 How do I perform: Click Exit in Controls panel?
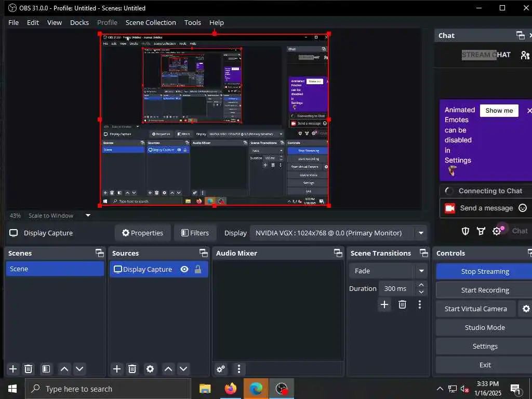click(x=485, y=365)
